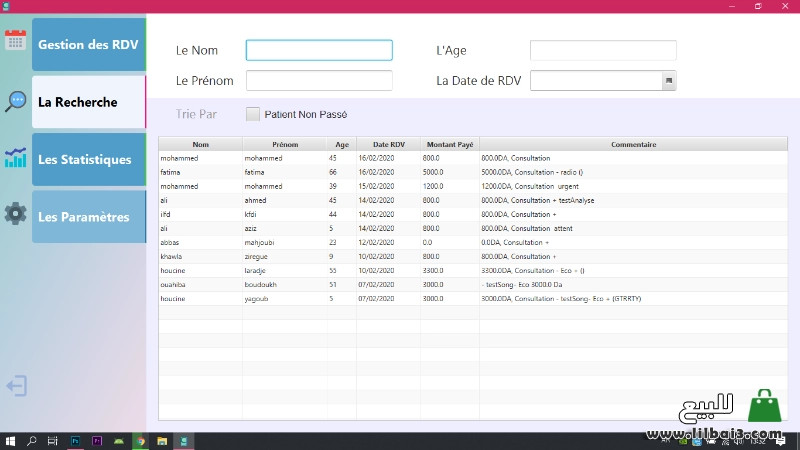Click the Consultation urgent comment cell

pos(633,186)
